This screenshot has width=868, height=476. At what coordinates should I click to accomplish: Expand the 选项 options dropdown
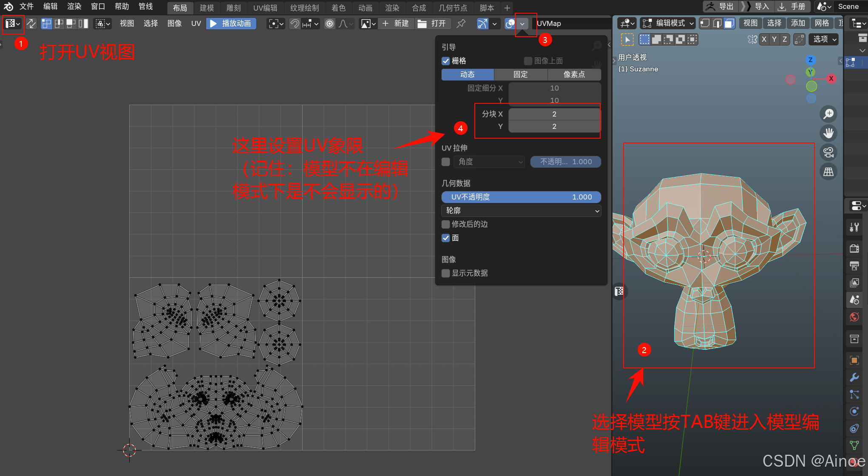coord(824,39)
